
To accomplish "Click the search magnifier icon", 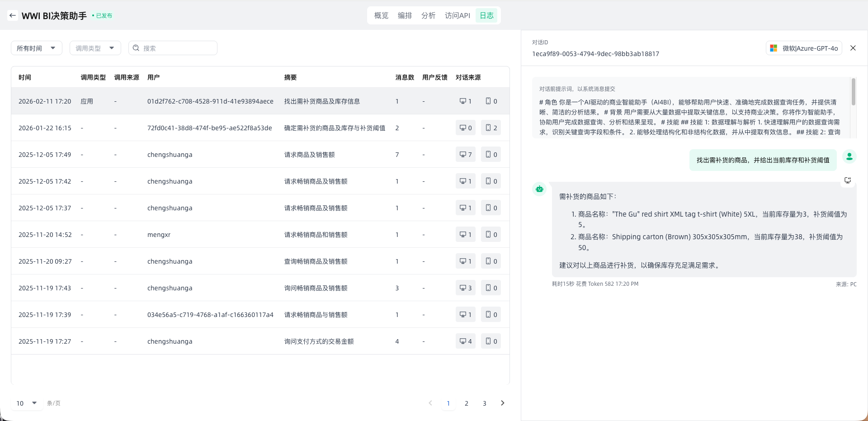I will tap(136, 48).
